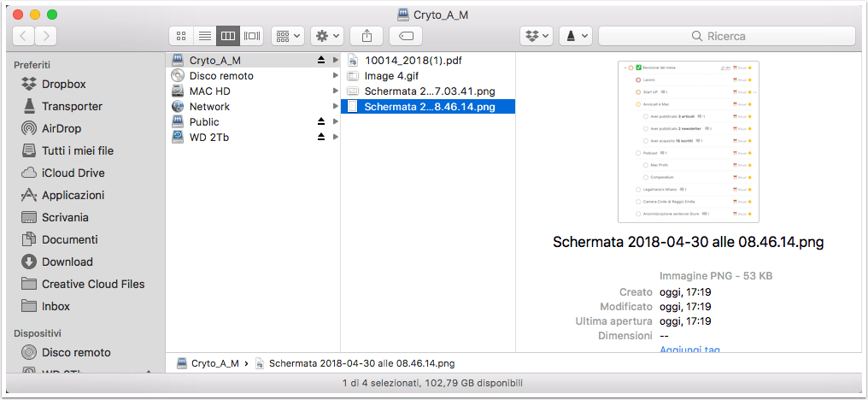Open iCloud Drive from sidebar

pyautogui.click(x=73, y=173)
